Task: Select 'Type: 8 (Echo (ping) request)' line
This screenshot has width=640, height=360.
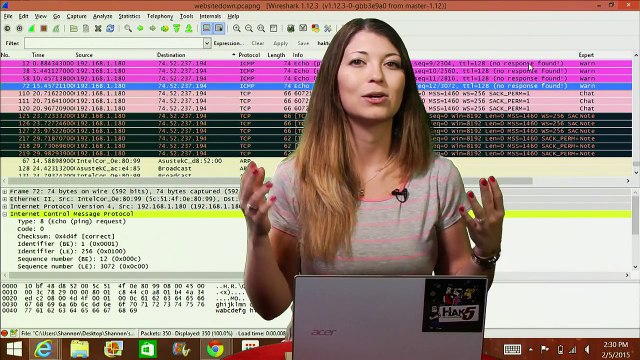Action: 71,221
